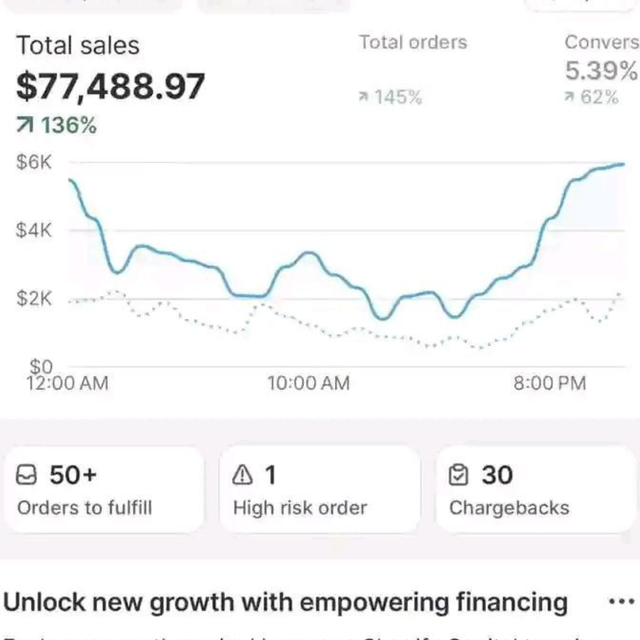The height and width of the screenshot is (640, 640).
Task: Click the 5.39% conversion value
Action: coord(601,71)
